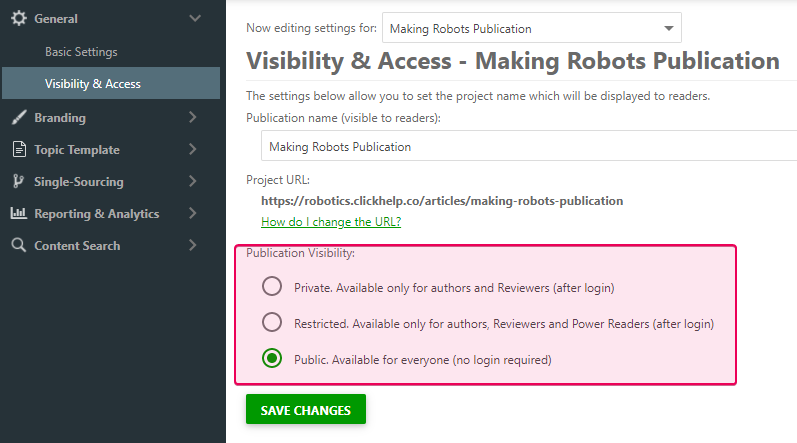The width and height of the screenshot is (797, 443).
Task: Select the Public visibility radio button
Action: click(x=272, y=358)
